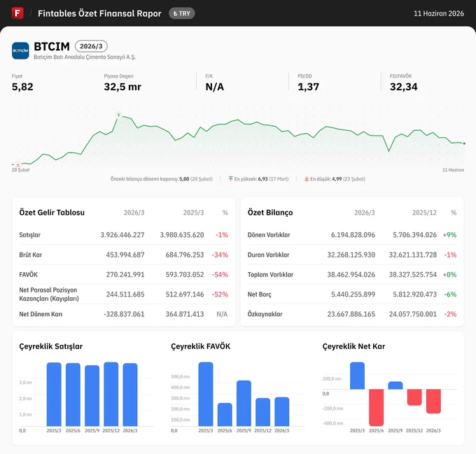Screen dimensions: 476x454
Task: Click the 2025/3 bar in Çeyreklik Satışlar
Action: tap(54, 395)
